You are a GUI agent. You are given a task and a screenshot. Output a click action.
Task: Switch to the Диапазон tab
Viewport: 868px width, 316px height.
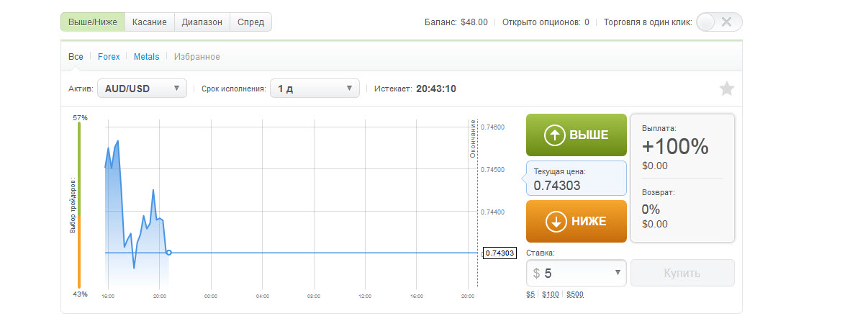pyautogui.click(x=202, y=22)
